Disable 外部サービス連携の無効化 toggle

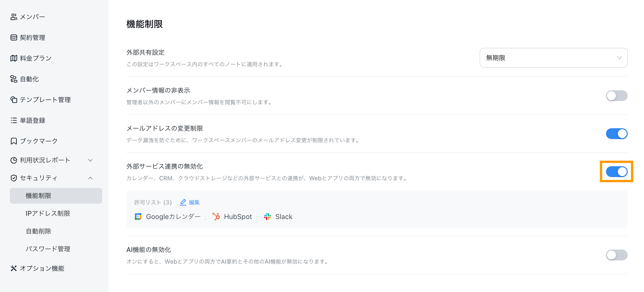pos(617,172)
